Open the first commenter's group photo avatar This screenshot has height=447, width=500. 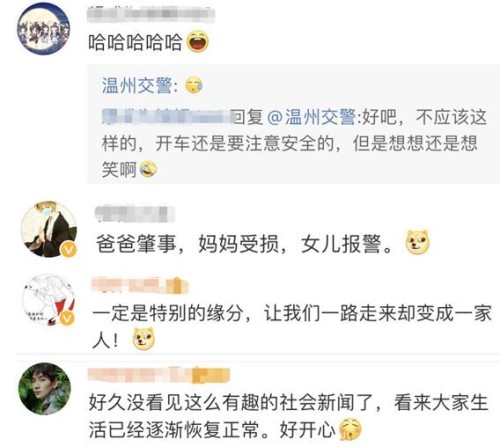point(44,28)
